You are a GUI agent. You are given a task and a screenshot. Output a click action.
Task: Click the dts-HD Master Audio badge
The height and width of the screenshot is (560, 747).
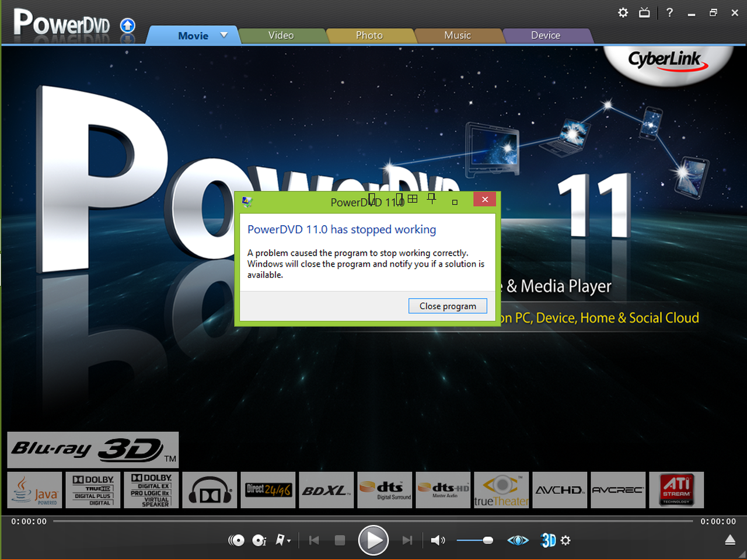[x=443, y=490]
